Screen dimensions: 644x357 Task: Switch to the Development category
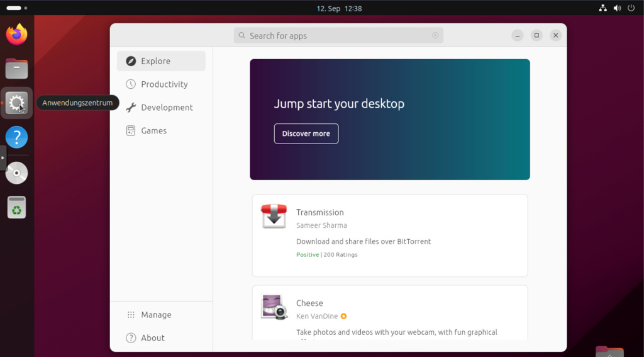(161, 107)
